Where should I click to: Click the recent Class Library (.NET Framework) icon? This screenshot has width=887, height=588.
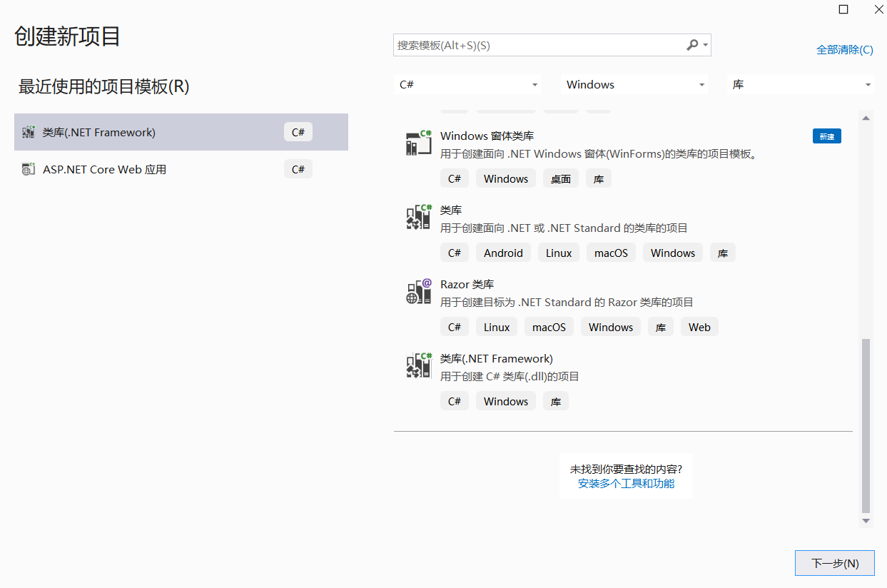pos(29,132)
